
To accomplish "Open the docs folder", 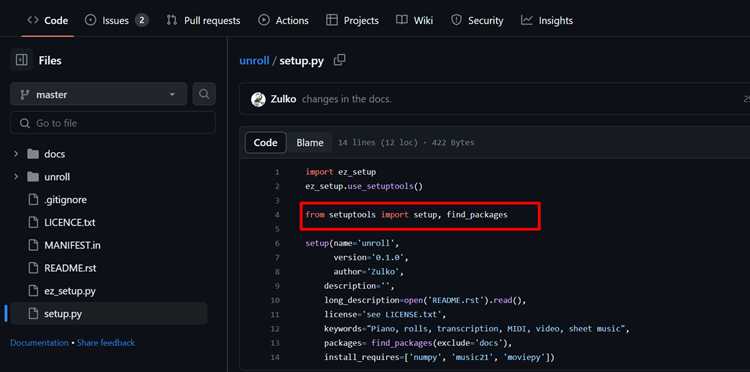I will click(x=55, y=154).
